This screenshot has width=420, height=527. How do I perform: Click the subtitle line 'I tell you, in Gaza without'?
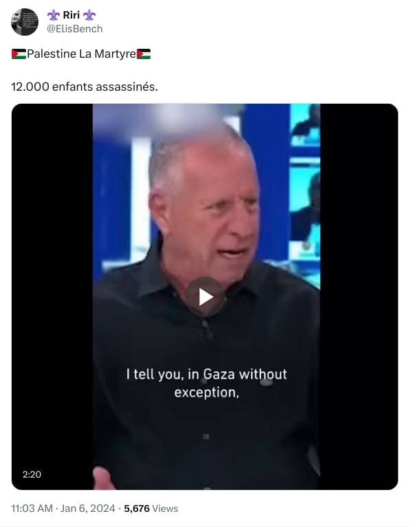click(206, 374)
